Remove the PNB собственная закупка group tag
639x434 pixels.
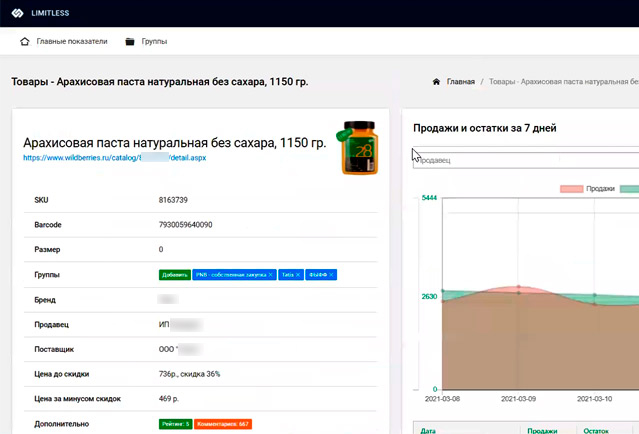(x=270, y=275)
